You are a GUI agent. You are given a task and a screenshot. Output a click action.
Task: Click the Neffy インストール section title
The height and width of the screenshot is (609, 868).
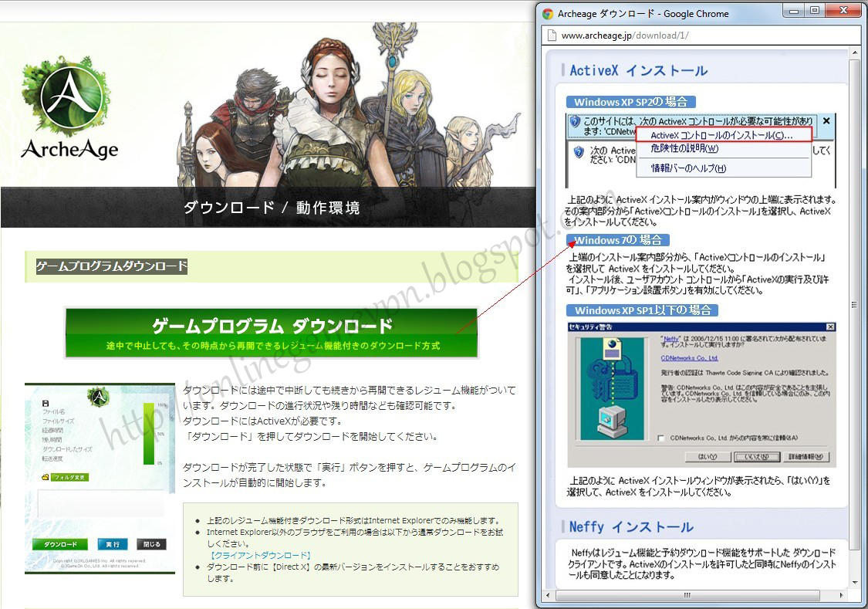click(631, 526)
